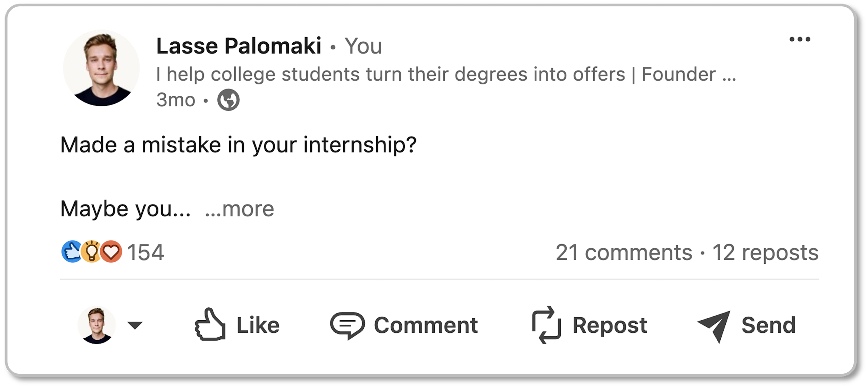This screenshot has width=868, height=388.
Task: Expand the post identity switcher arrow
Action: pos(135,325)
